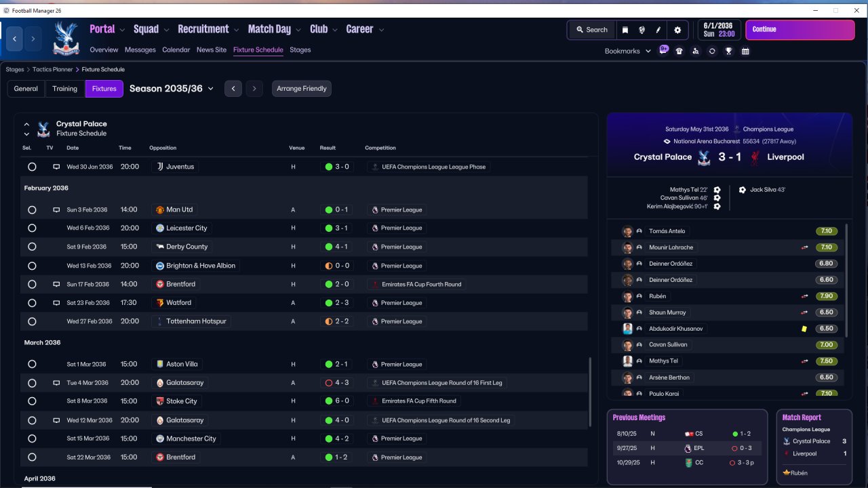Viewport: 868px width, 488px height.
Task: Click the Manchester City club badge
Action: pyautogui.click(x=160, y=439)
